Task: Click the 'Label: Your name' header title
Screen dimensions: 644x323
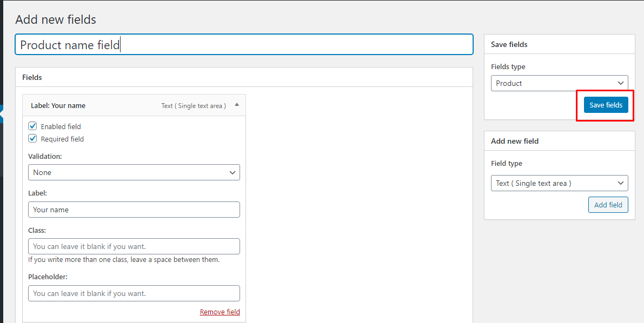Action: (x=58, y=105)
